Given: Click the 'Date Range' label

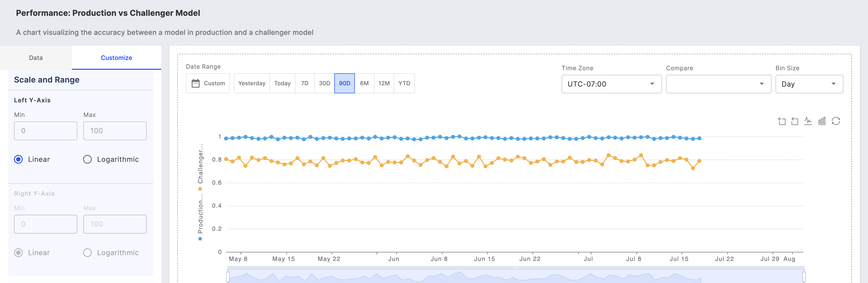Looking at the screenshot, I should pyautogui.click(x=203, y=67).
